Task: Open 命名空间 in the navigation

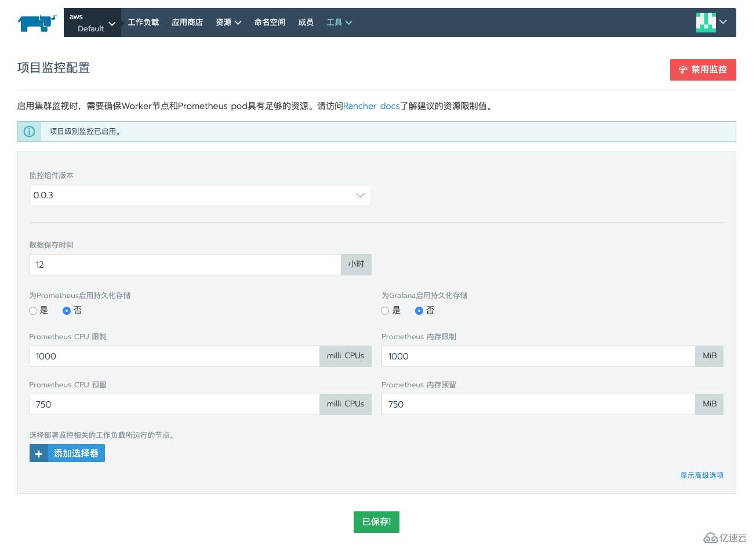Action: (270, 23)
